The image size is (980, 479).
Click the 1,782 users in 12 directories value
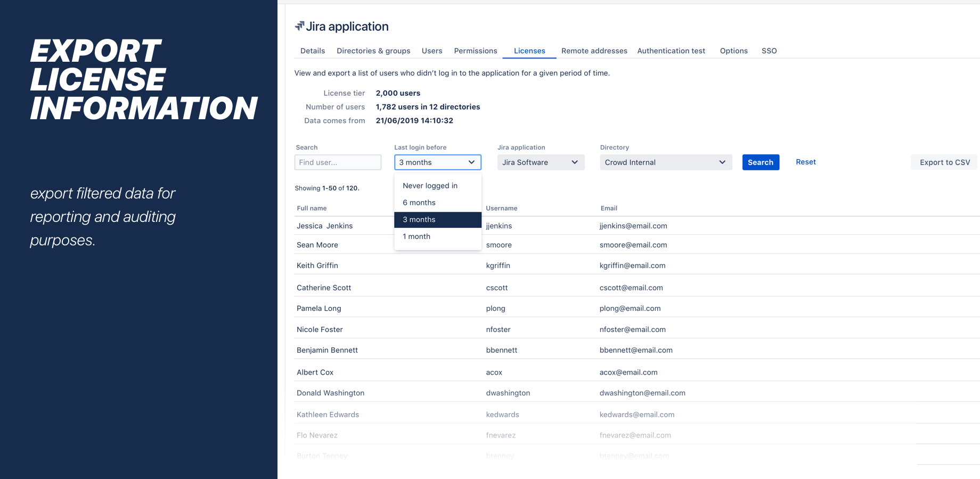point(428,107)
